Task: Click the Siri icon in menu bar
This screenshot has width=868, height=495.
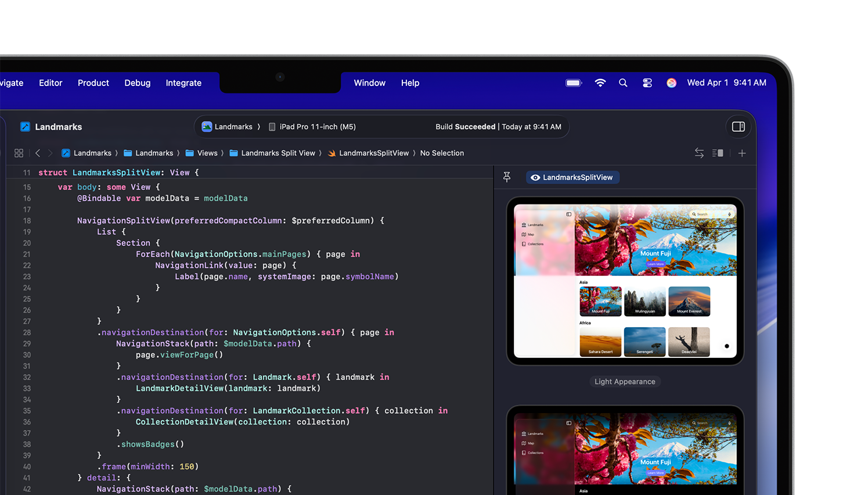Action: coord(671,83)
